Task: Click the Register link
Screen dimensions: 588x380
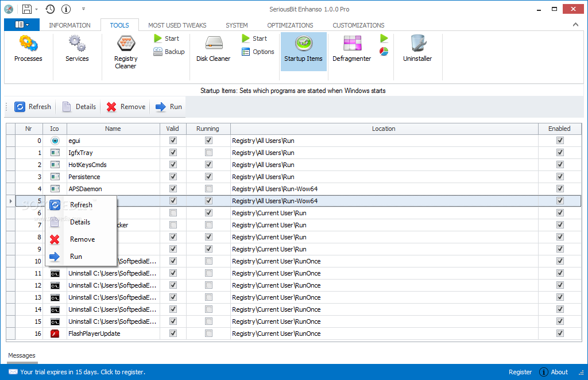Action: click(x=520, y=372)
